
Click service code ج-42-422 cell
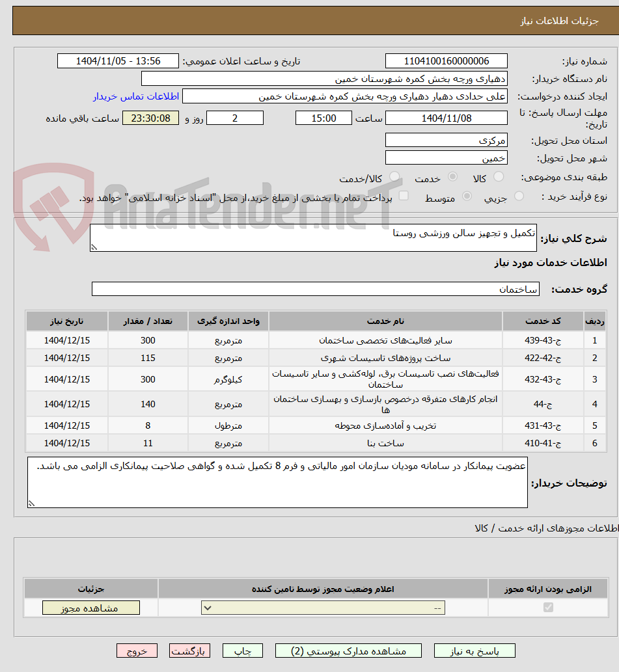[x=543, y=358]
